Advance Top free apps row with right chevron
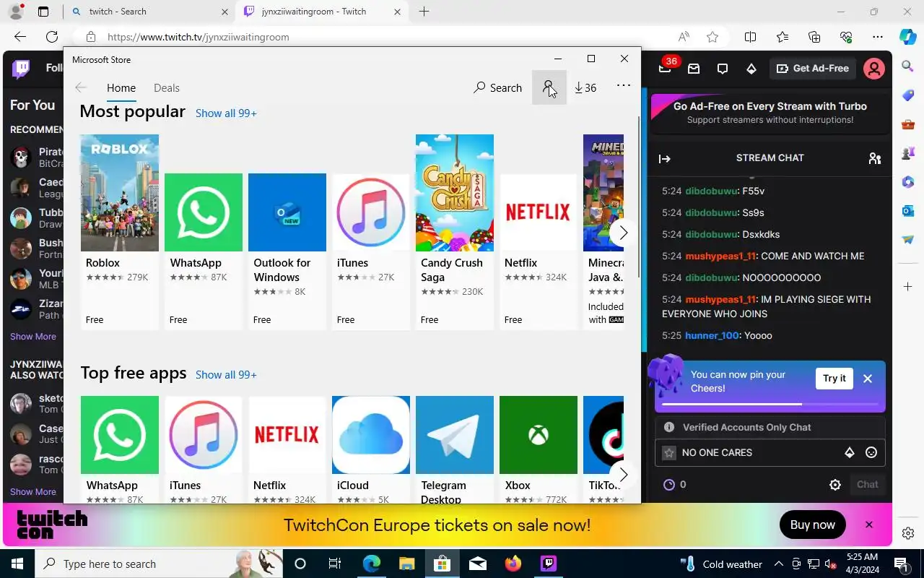This screenshot has height=578, width=924. 623,475
